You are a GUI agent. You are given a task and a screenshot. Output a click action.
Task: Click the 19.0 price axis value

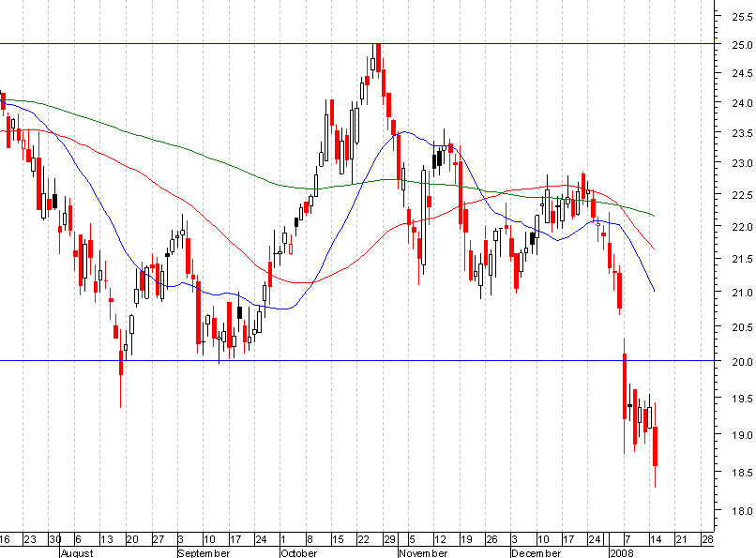coord(742,434)
